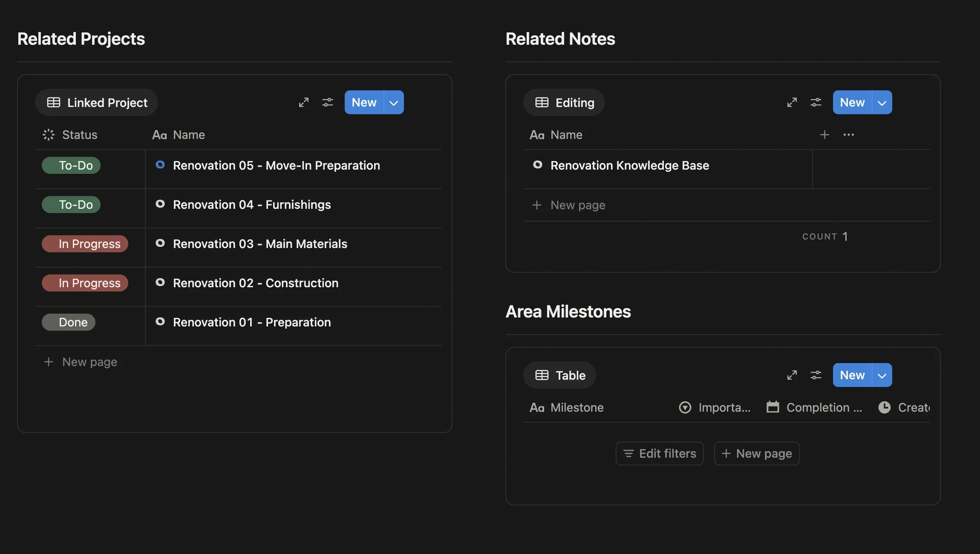Click page icon of Renovation 02 - Construction
980x554 pixels.
coord(160,282)
